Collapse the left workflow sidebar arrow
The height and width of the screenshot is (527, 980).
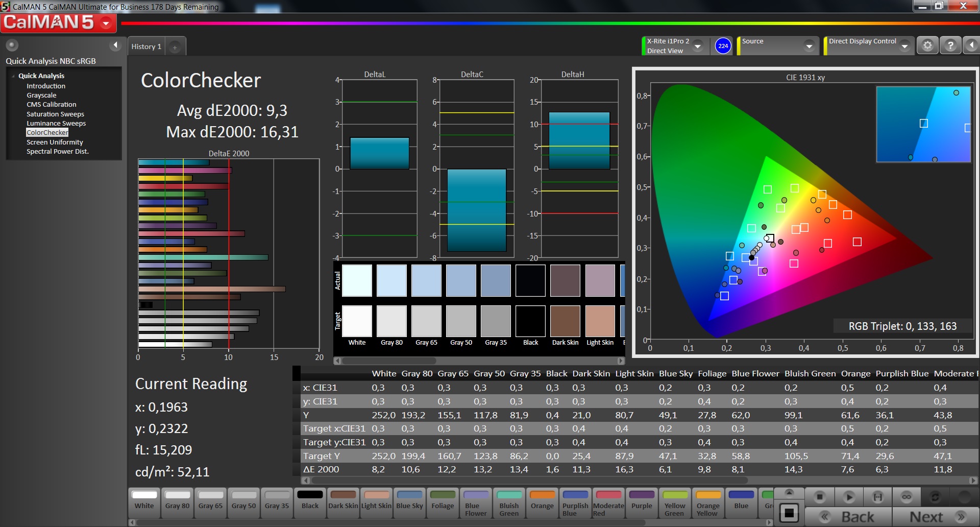[115, 45]
